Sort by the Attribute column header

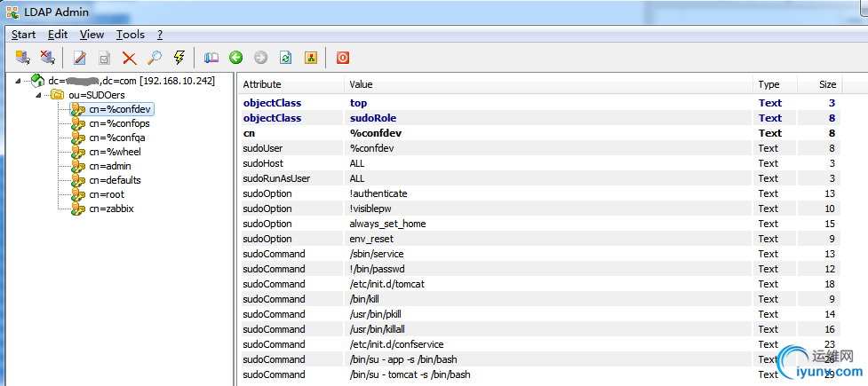click(x=291, y=84)
